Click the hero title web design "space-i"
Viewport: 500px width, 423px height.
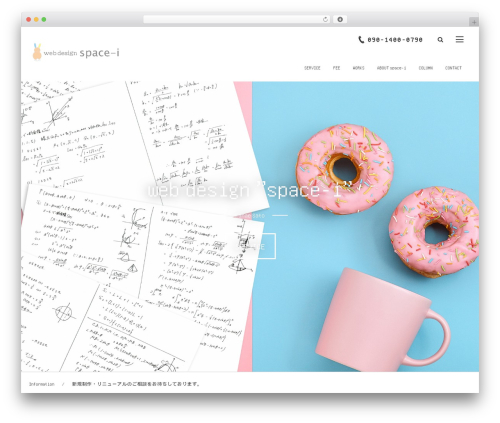tap(250, 190)
